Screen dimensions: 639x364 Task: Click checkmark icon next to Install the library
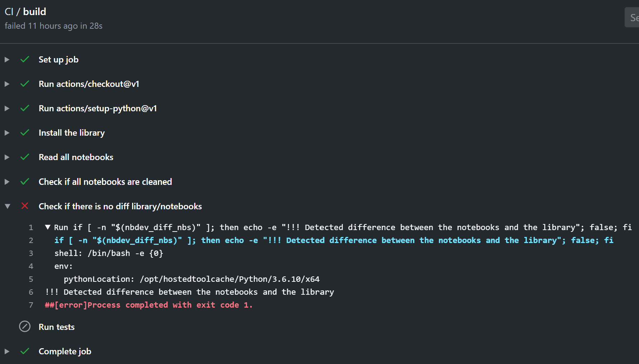[x=25, y=133]
